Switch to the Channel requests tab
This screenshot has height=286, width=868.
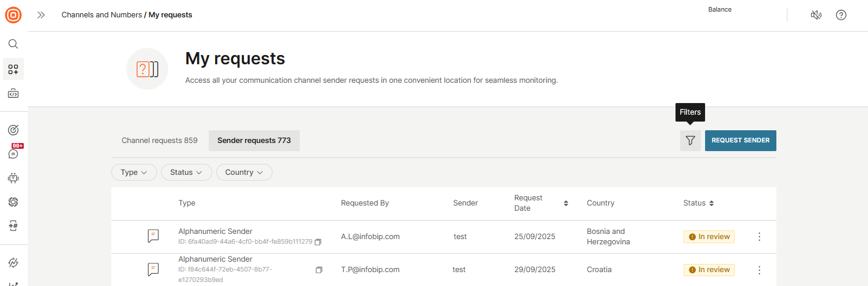click(159, 141)
